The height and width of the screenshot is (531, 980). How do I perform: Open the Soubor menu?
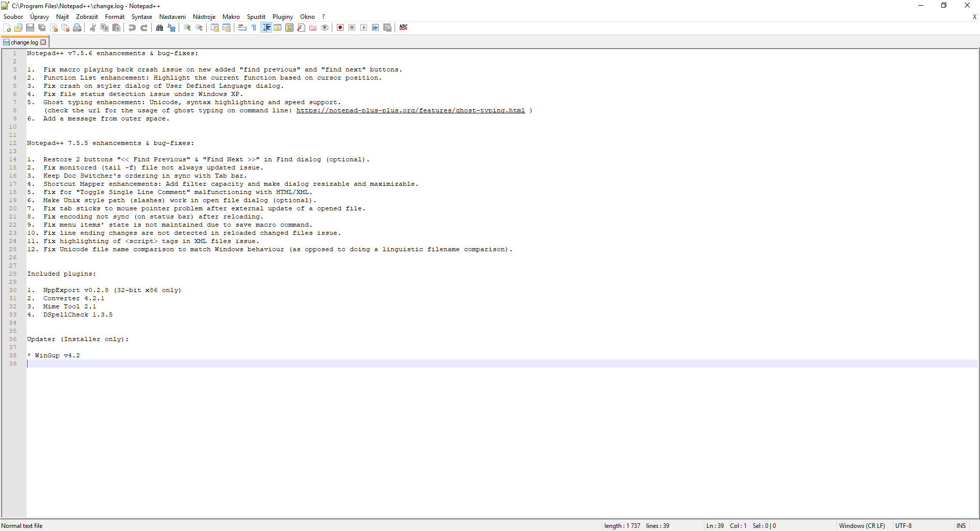point(13,17)
